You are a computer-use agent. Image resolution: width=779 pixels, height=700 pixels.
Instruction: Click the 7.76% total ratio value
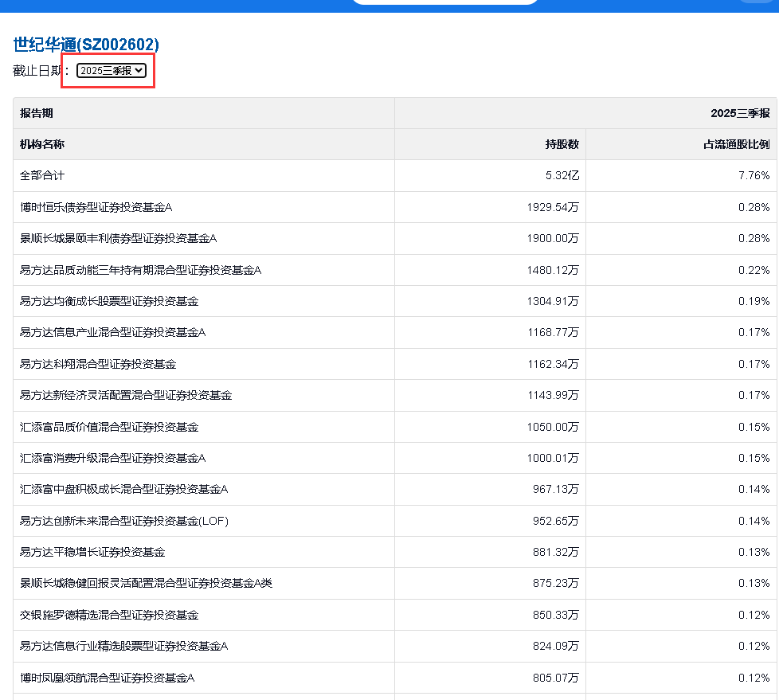click(x=754, y=176)
